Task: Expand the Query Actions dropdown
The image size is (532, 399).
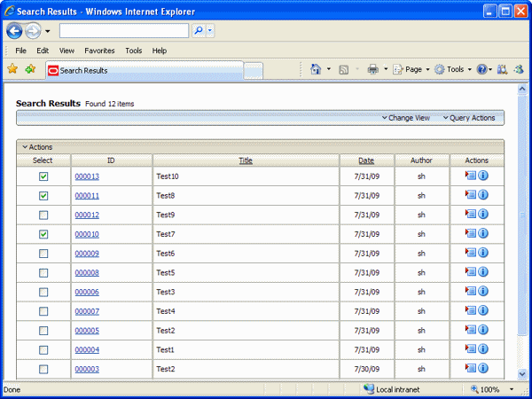Action: pos(469,118)
